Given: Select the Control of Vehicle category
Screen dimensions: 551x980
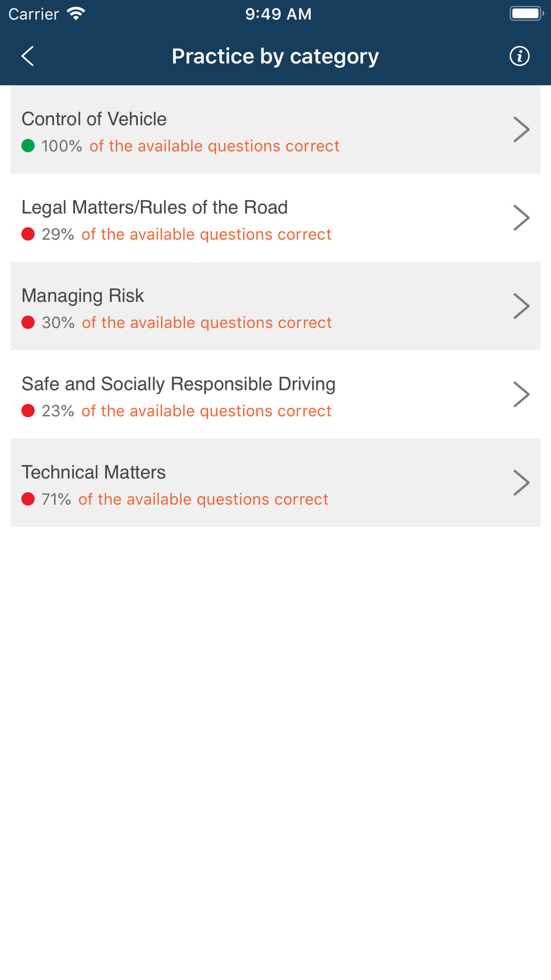Looking at the screenshot, I should [x=275, y=130].
